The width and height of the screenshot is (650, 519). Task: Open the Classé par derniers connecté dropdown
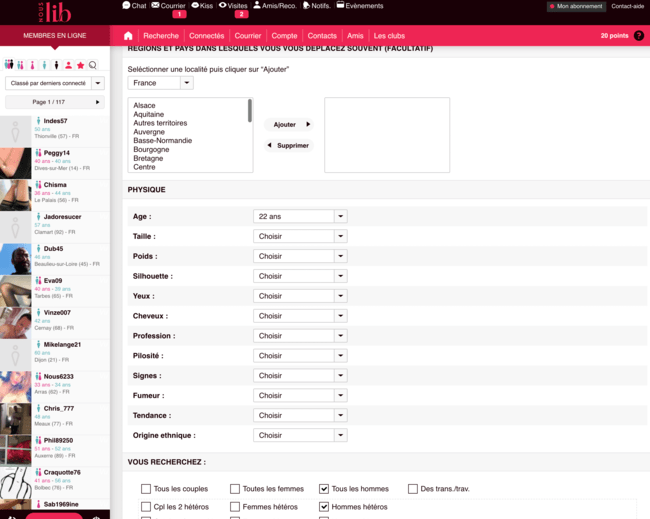coord(55,83)
